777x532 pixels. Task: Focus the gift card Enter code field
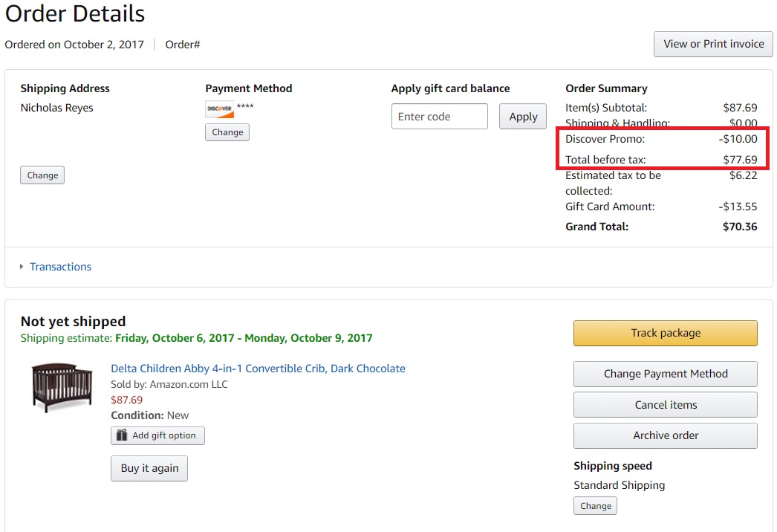pos(440,117)
